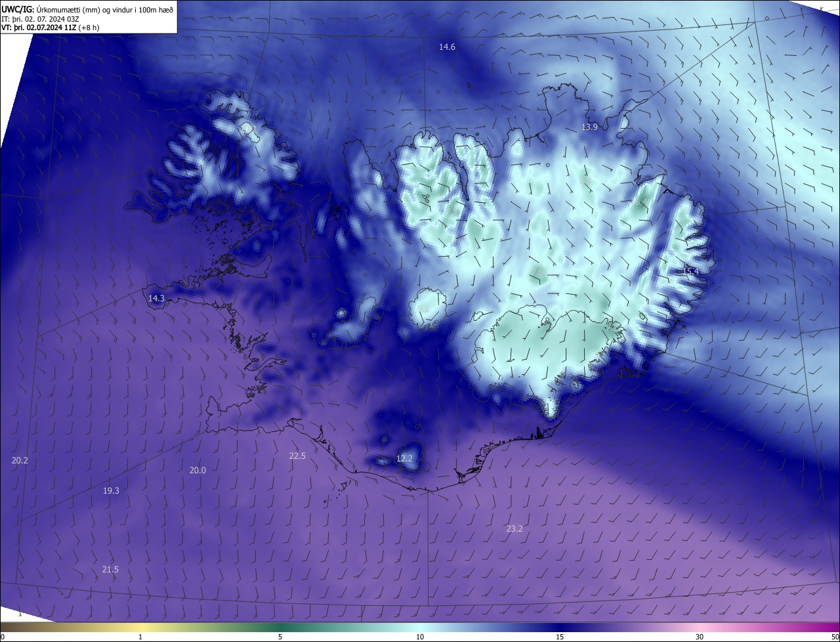
Task: Click the 19.3 value in the southwest ocean
Action: [x=111, y=490]
